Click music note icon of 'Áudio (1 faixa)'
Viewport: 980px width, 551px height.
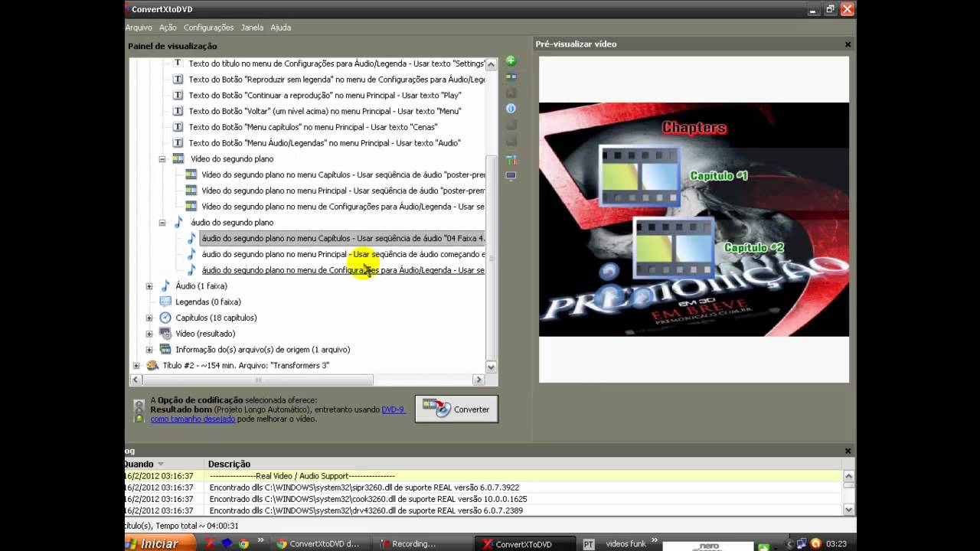coord(165,286)
